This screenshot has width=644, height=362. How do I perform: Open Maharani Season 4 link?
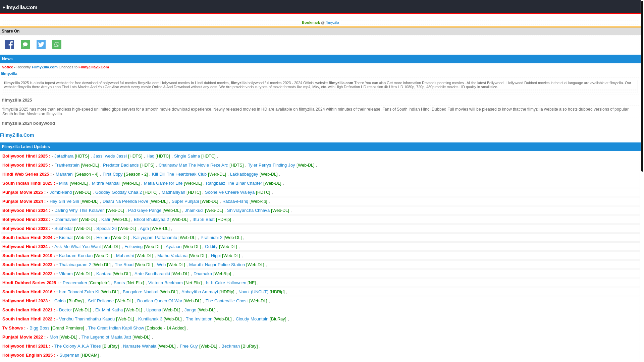point(64,174)
